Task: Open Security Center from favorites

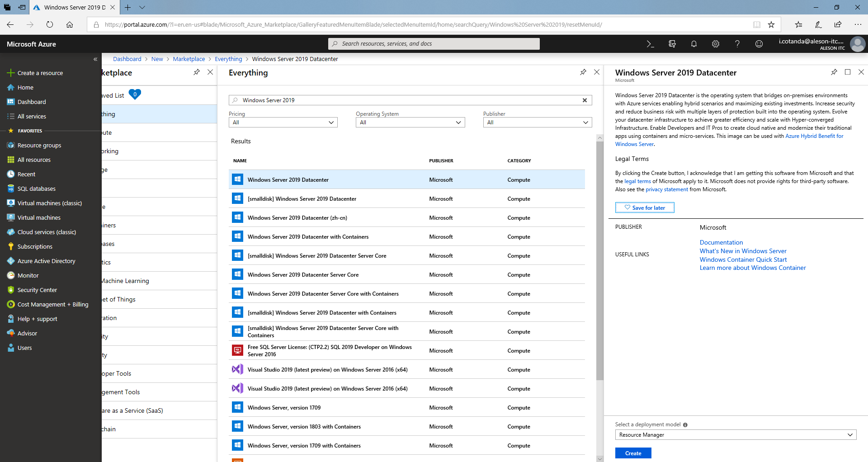Action: point(38,290)
